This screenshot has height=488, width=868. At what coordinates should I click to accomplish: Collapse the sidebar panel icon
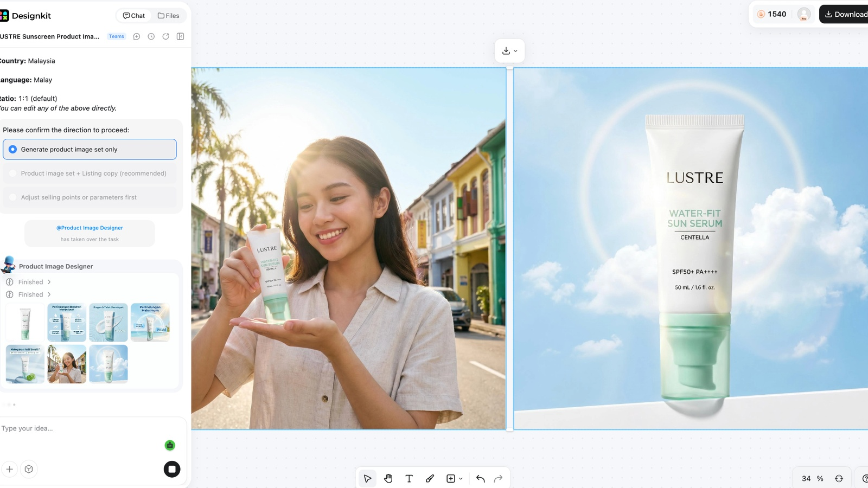(181, 36)
